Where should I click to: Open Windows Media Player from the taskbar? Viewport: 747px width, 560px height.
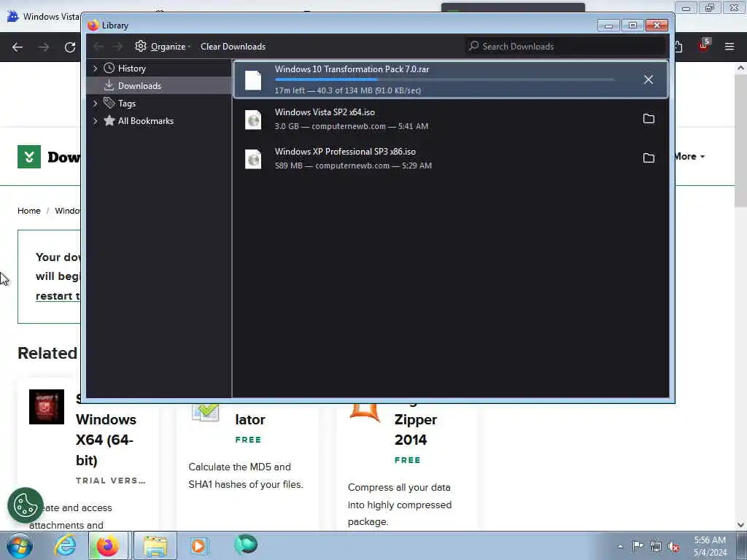point(199,545)
